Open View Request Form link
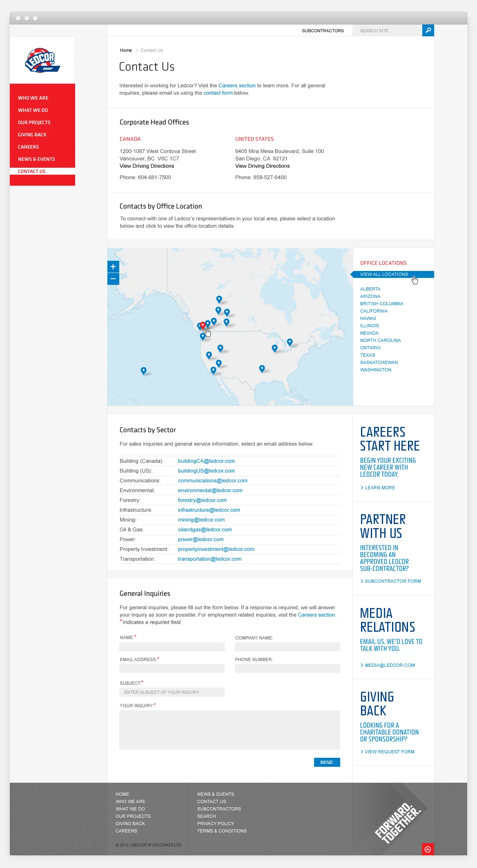 388,752
